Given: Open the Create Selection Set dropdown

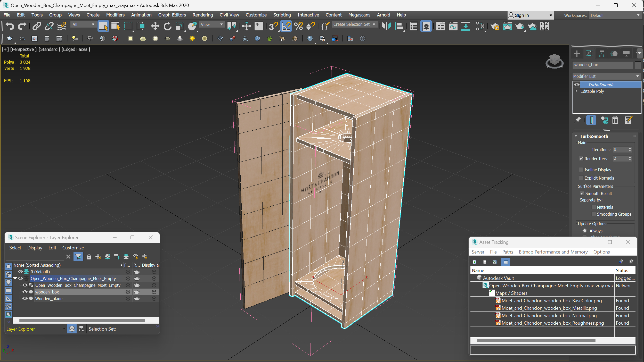Looking at the screenshot, I should pyautogui.click(x=354, y=24).
